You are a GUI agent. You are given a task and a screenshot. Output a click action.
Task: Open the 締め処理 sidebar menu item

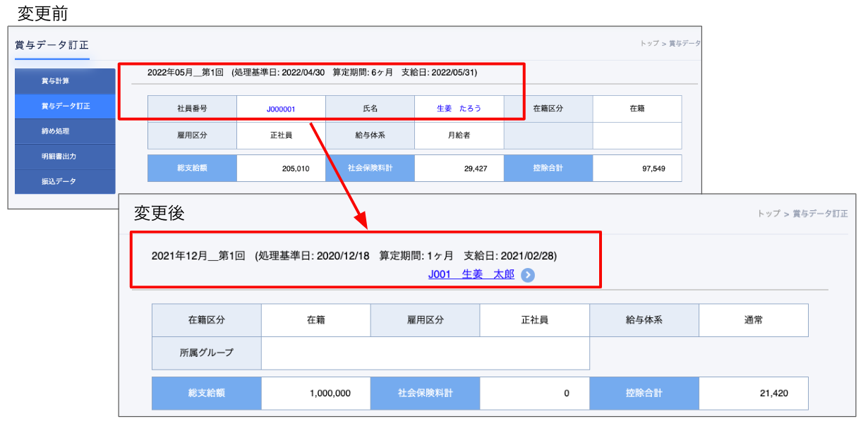pyautogui.click(x=65, y=131)
